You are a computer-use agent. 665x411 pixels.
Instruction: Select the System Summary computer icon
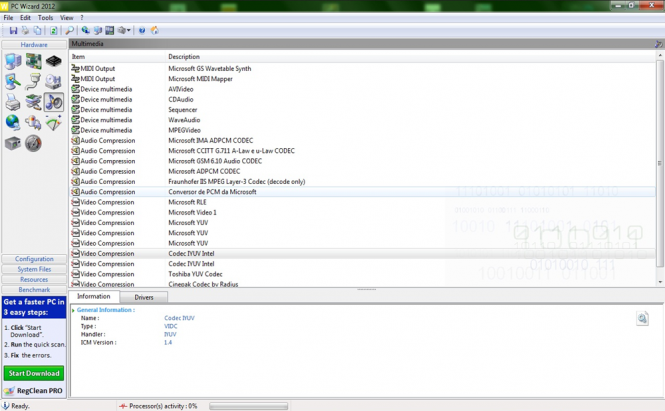pos(13,61)
